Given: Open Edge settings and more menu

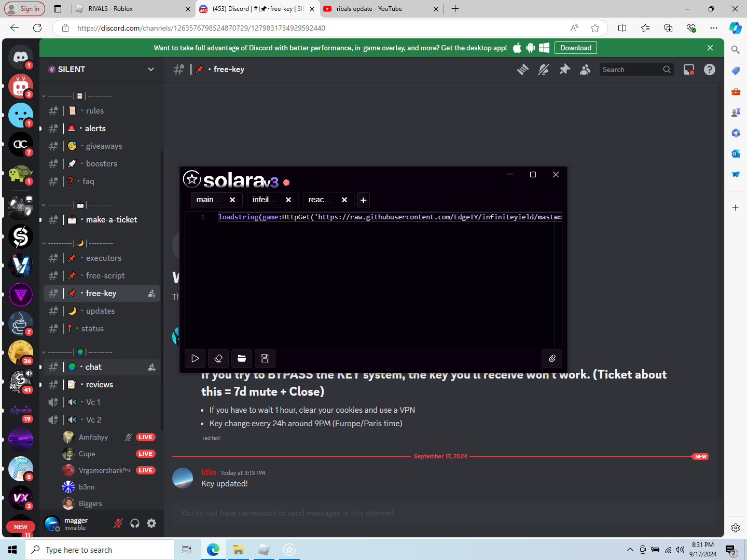Looking at the screenshot, I should click(x=714, y=28).
